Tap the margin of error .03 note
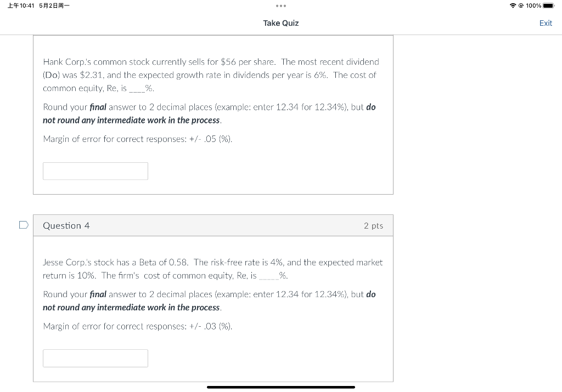 (x=138, y=326)
